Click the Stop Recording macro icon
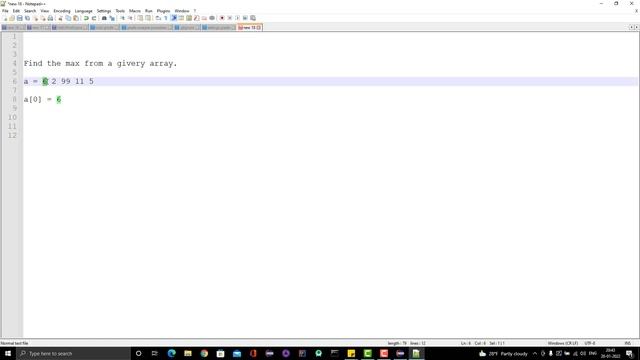Viewport: 640px width, 360px height. click(x=230, y=18)
